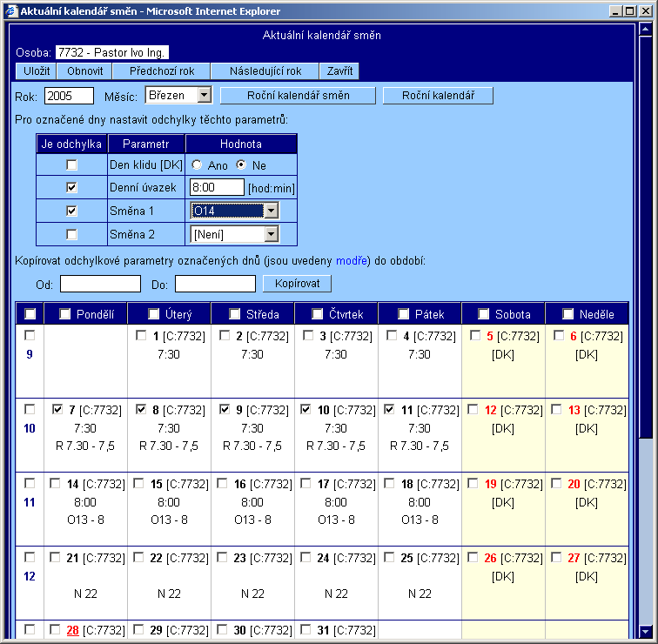
Task: Check the Neděle column checkbox
Action: [x=567, y=314]
